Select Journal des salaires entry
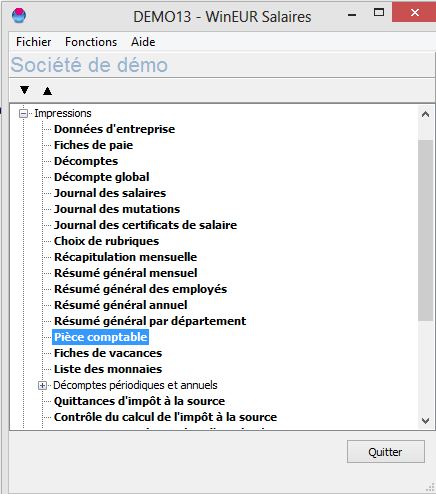Screen dimensions: 436x494 coord(110,193)
